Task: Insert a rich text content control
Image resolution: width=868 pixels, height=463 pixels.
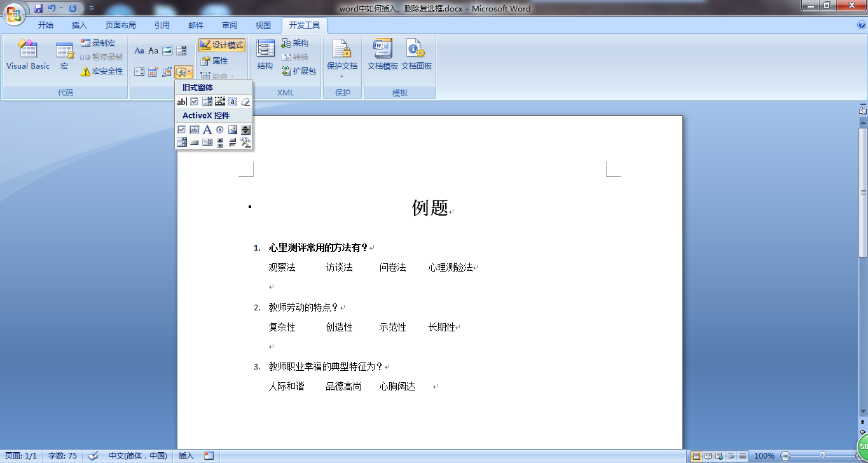Action: pyautogui.click(x=139, y=50)
